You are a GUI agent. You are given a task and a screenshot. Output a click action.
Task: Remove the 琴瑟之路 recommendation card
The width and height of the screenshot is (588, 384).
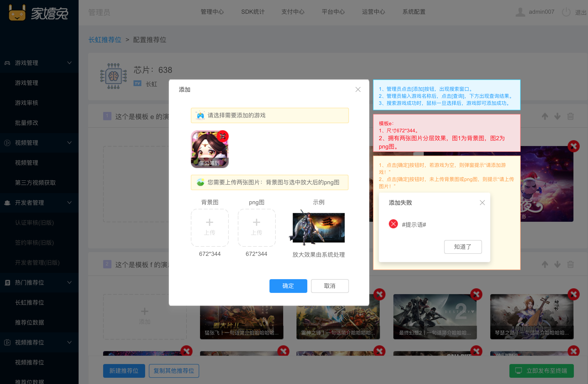(573, 294)
